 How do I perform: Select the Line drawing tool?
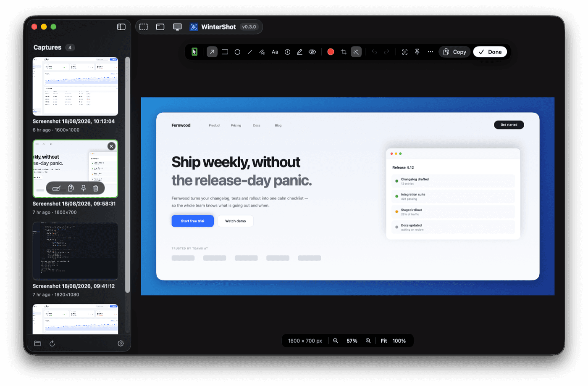point(250,52)
